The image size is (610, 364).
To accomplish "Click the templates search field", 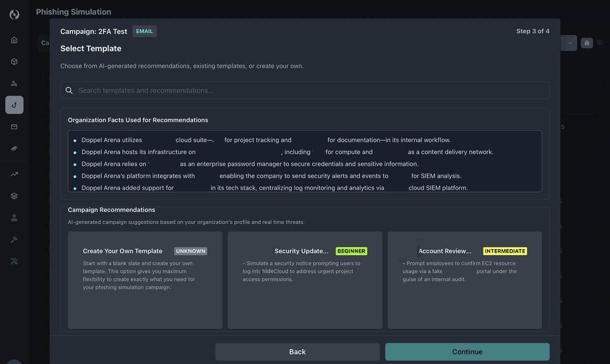I will 305,90.
